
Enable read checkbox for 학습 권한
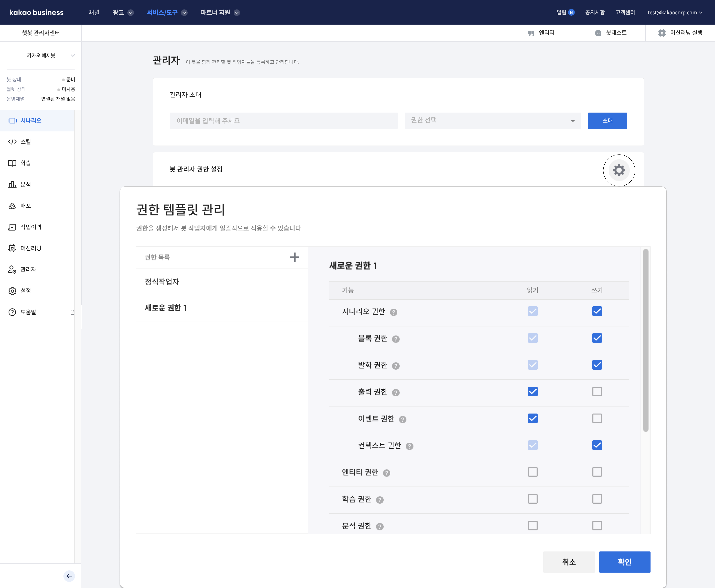pos(532,499)
